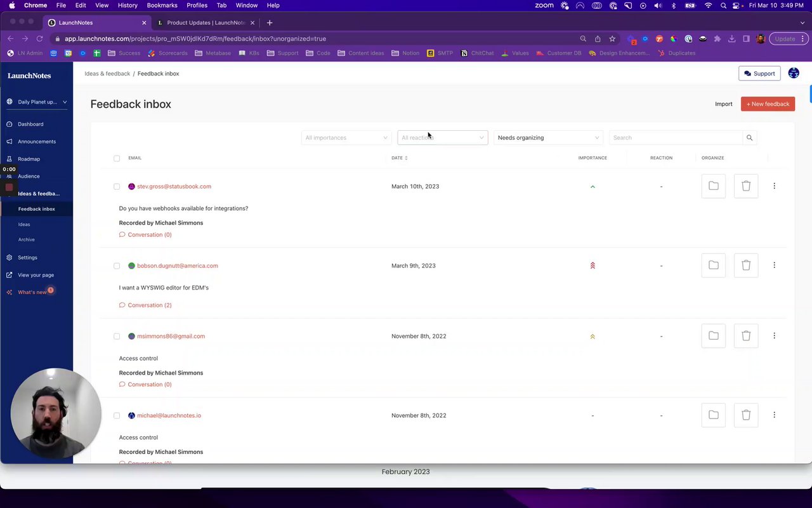Image resolution: width=812 pixels, height=508 pixels.
Task: Open What's new in the sidebar
Action: click(32, 292)
